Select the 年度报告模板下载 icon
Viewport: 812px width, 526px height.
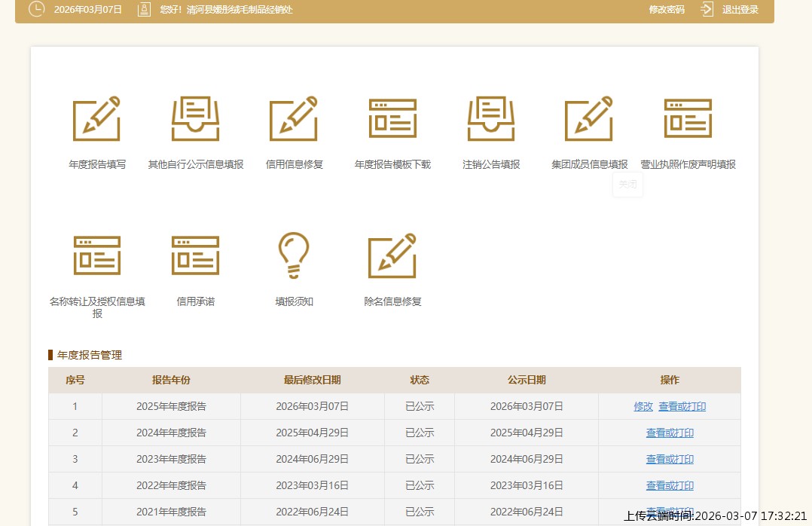[392, 119]
